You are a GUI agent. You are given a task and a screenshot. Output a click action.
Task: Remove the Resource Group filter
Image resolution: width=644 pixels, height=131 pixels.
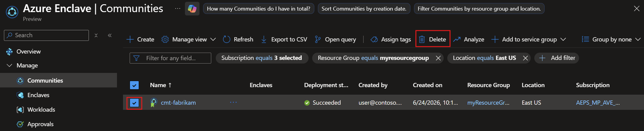pos(438,58)
